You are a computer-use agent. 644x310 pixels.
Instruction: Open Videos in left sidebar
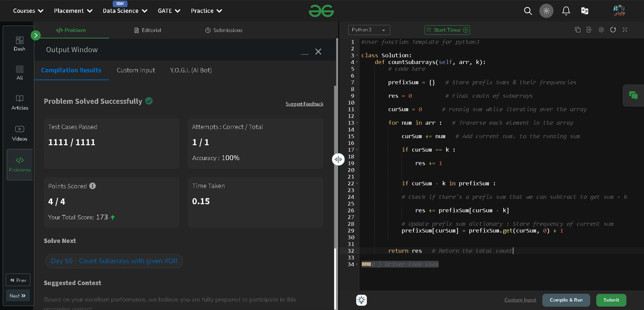pyautogui.click(x=19, y=133)
